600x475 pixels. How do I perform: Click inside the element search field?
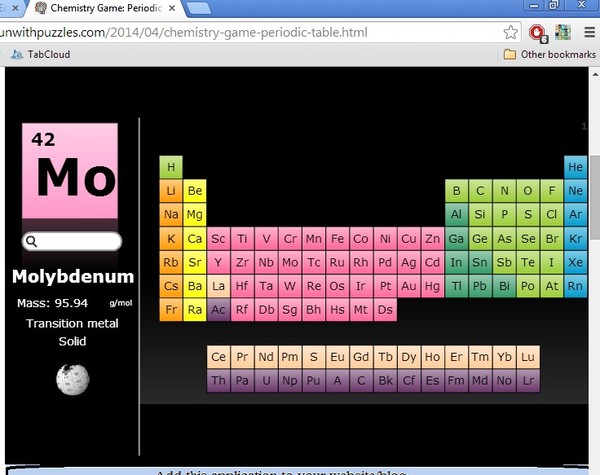click(x=78, y=241)
